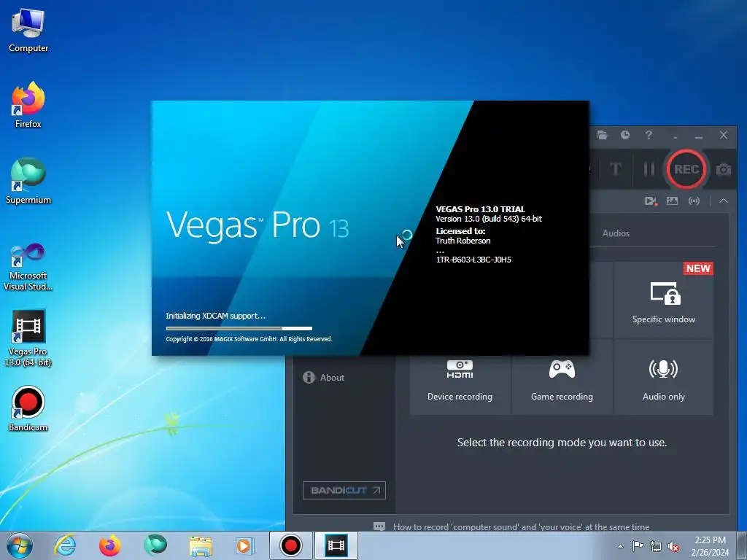
Task: Open the About section in Bandicam sidebar
Action: tap(323, 378)
